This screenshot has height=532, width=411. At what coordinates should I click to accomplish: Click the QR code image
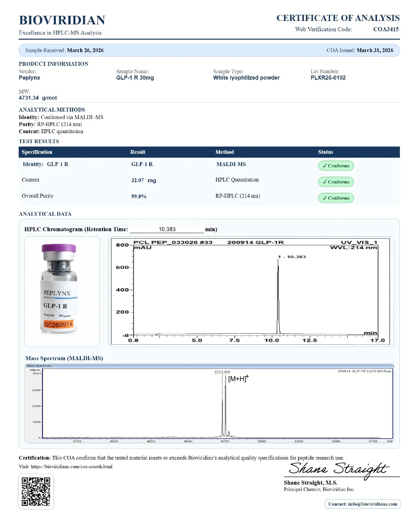pos(36,491)
